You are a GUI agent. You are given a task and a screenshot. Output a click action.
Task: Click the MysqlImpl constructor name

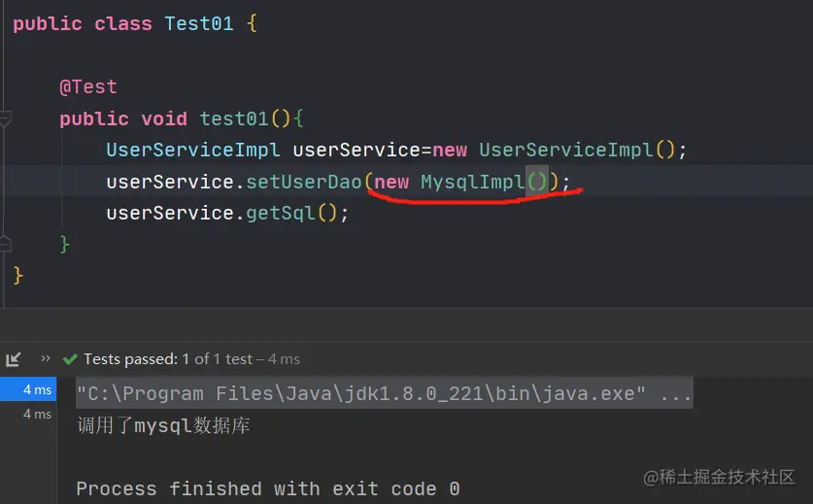[472, 182]
